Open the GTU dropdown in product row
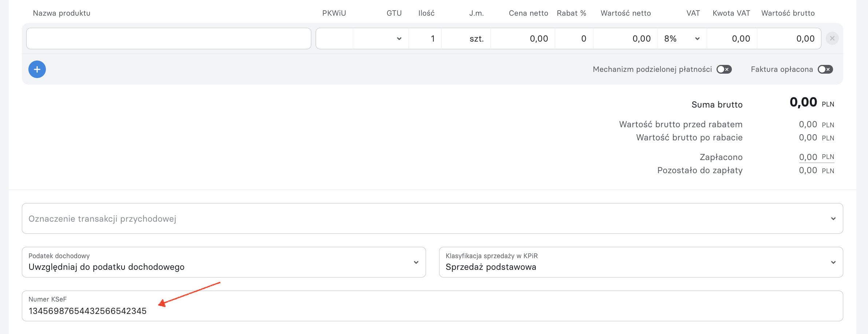Screen dimensions: 868x334 pyautogui.click(x=381, y=39)
